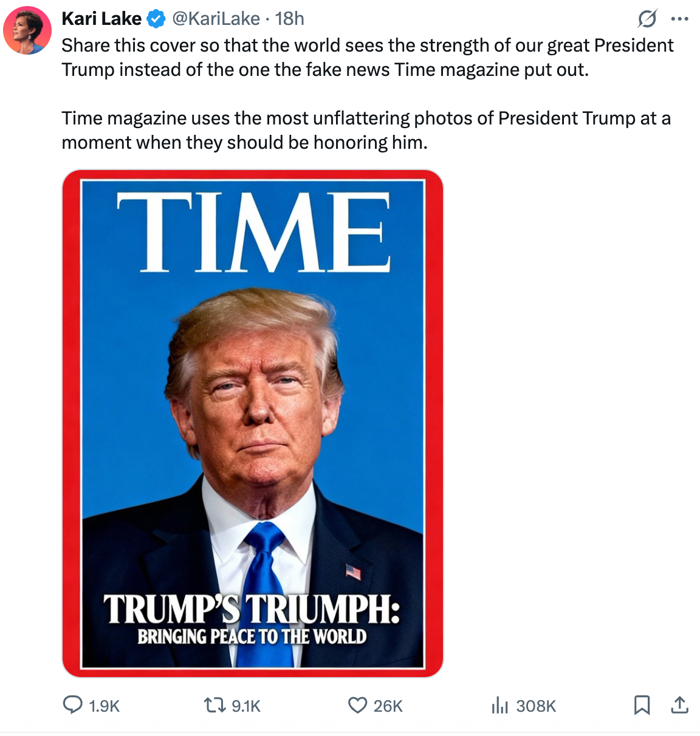Click the 1.9K replies count

pos(105,706)
